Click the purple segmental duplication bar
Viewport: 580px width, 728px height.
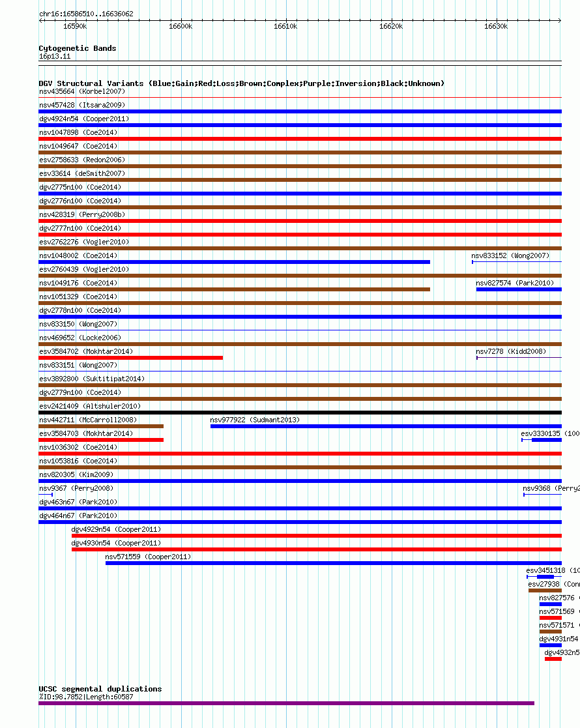pos(287,703)
